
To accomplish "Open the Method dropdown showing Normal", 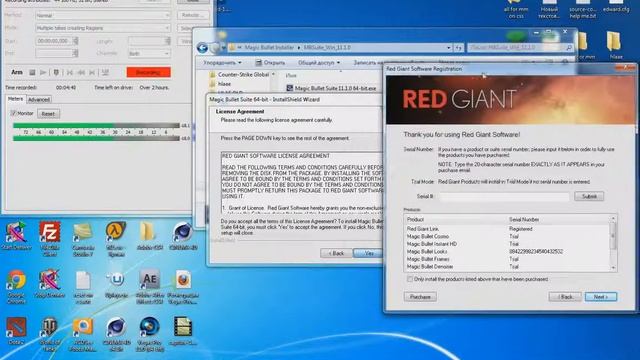I will (103, 16).
